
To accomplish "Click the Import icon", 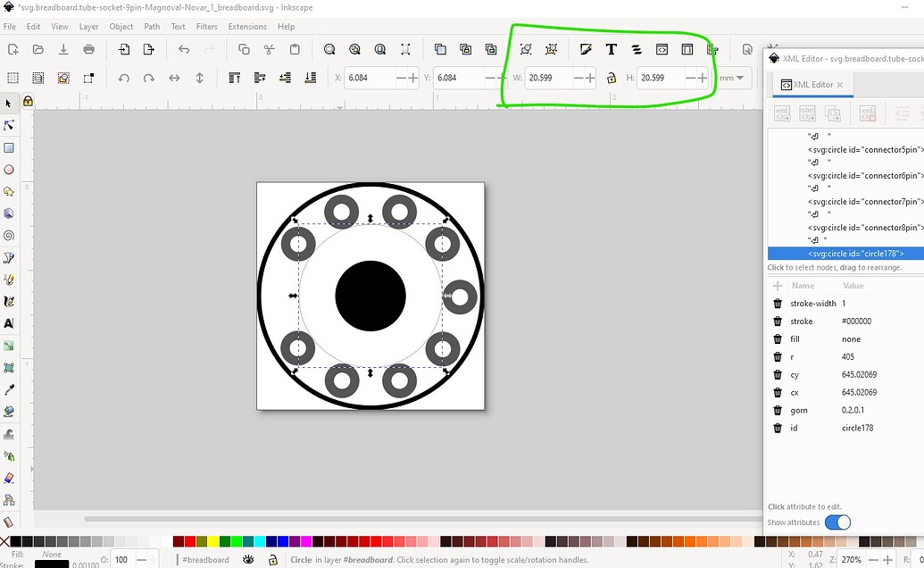I will (x=124, y=49).
